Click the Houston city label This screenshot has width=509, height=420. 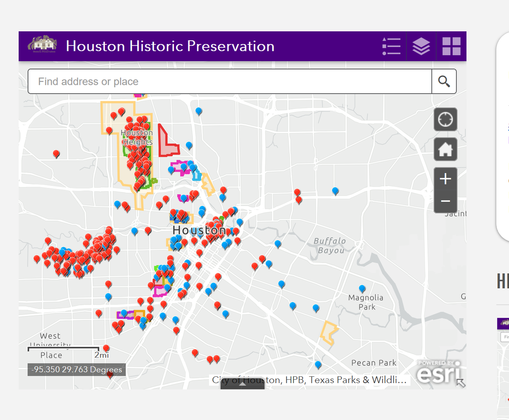pos(199,231)
